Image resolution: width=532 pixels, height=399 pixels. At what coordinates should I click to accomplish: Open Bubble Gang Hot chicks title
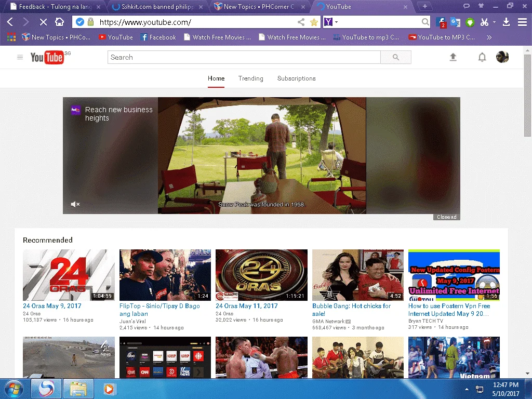click(x=352, y=310)
